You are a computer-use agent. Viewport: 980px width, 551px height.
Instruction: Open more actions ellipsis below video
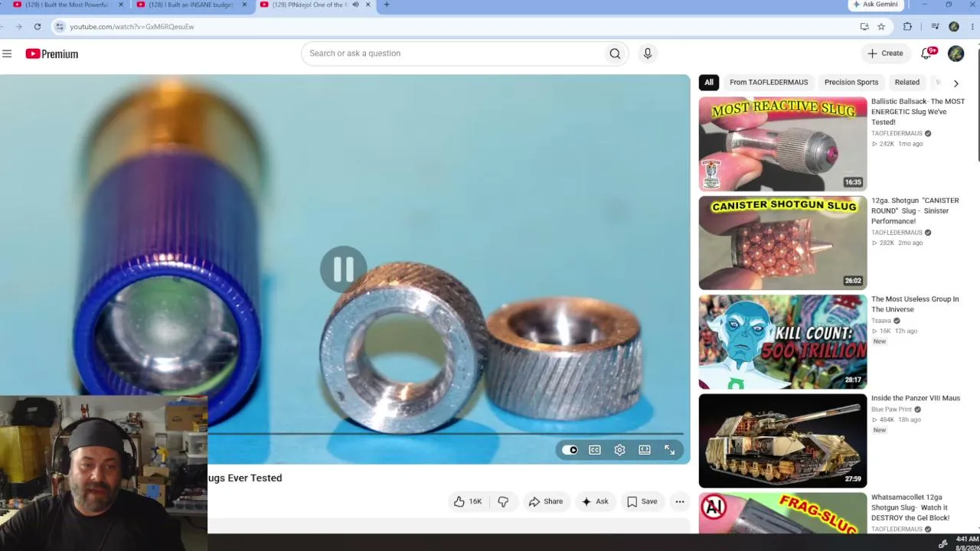pos(680,501)
